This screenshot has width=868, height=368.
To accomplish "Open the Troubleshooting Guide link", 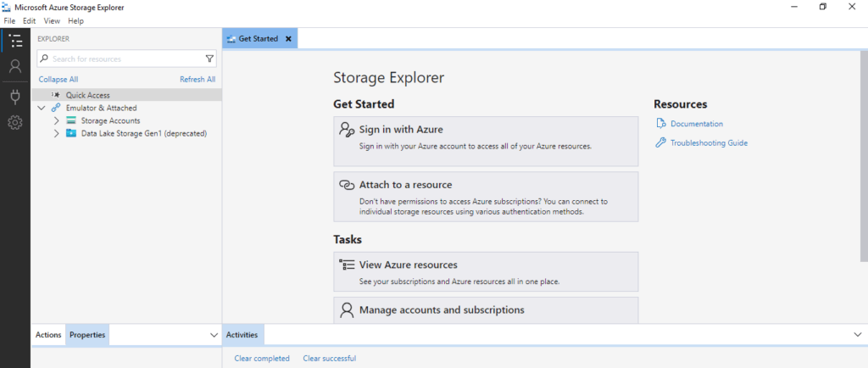I will pyautogui.click(x=709, y=142).
